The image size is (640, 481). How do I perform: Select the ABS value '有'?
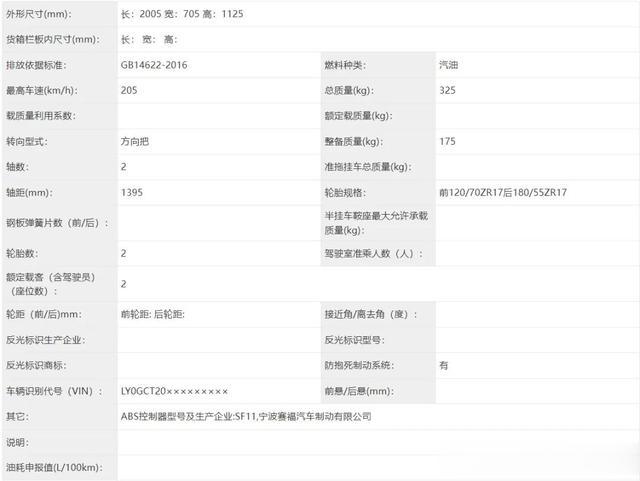(x=444, y=365)
